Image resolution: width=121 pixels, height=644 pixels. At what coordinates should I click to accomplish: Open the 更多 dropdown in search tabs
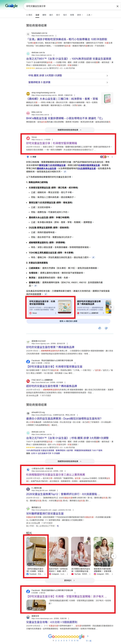pyautogui.click(x=80, y=15)
